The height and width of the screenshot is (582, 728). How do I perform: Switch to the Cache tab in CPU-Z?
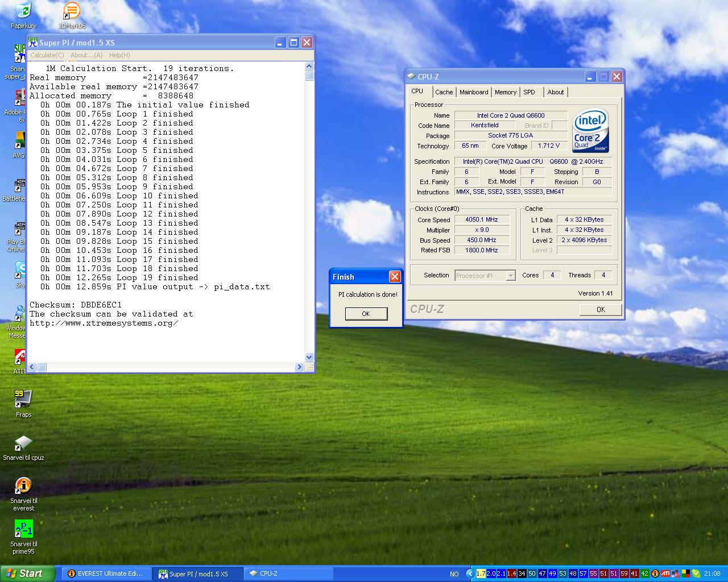[x=444, y=92]
